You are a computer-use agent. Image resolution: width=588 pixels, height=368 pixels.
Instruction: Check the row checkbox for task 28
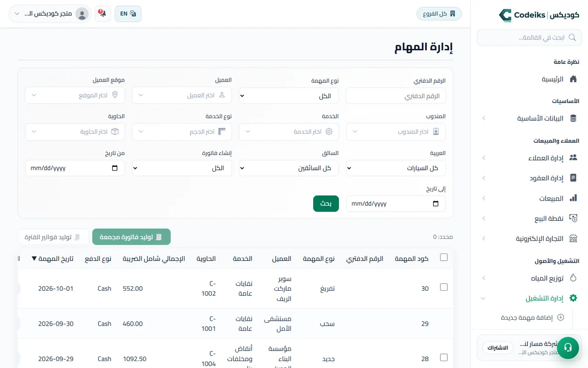[x=444, y=357]
